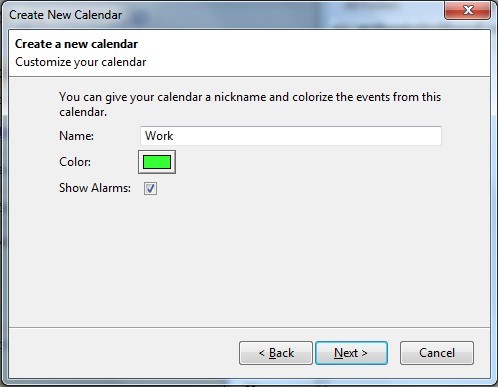Click the "Name:" label
This screenshot has height=387, width=498.
tap(76, 136)
